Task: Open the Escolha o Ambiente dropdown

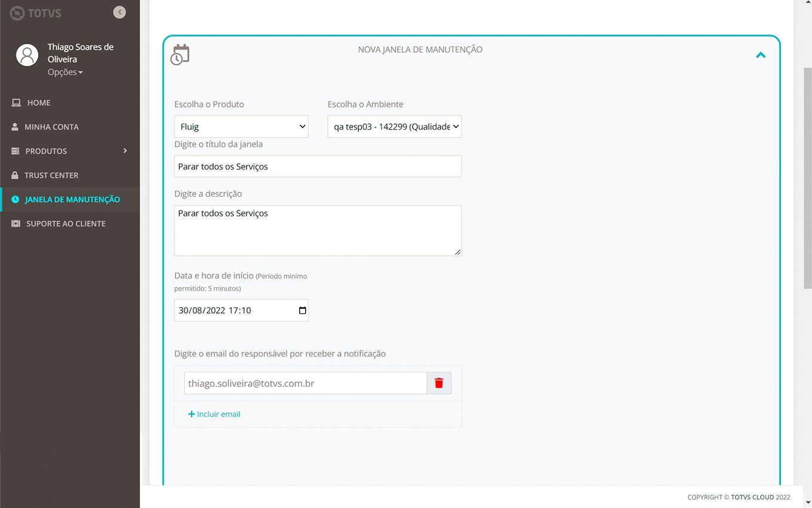Action: click(x=395, y=127)
